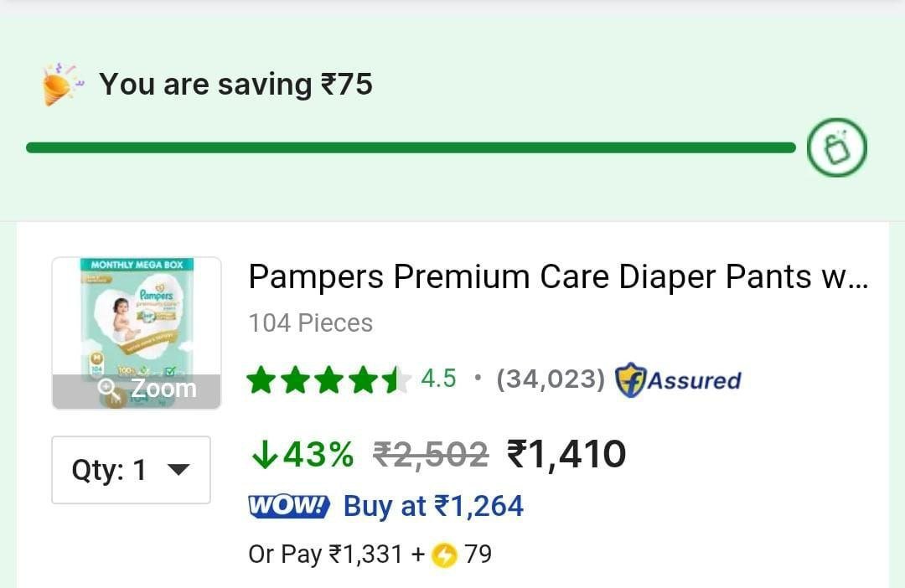Screen dimensions: 905x588
Task: Click the yellow SuperCoin lightning icon
Action: click(x=444, y=554)
